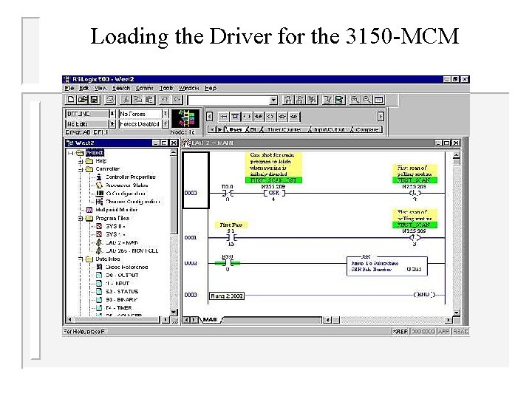This screenshot has height=399, width=532.
Task: Insert a rung branch from instruction toolbar
Action: (x=235, y=117)
